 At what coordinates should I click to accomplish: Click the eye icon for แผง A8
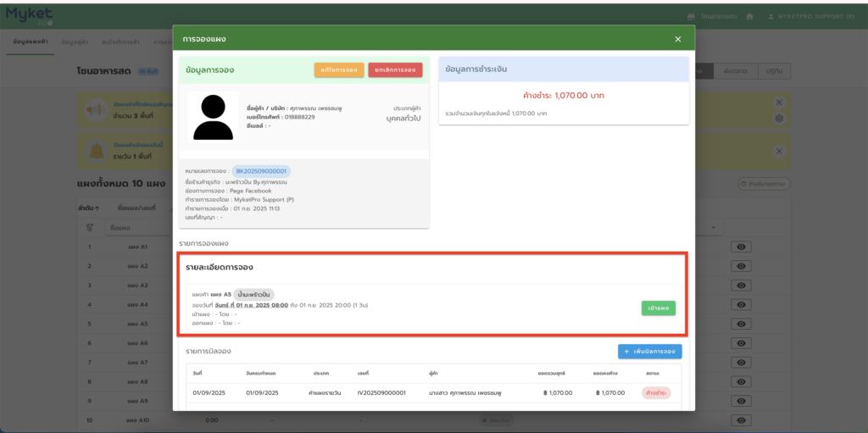741,382
